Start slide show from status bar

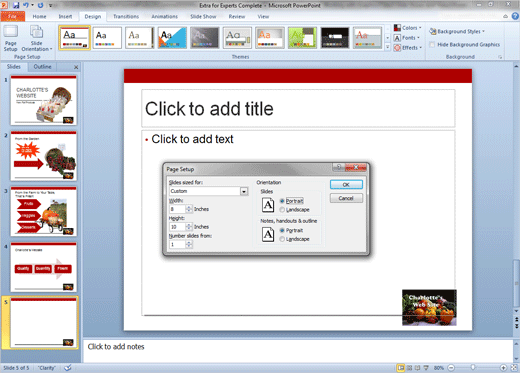[x=426, y=368]
